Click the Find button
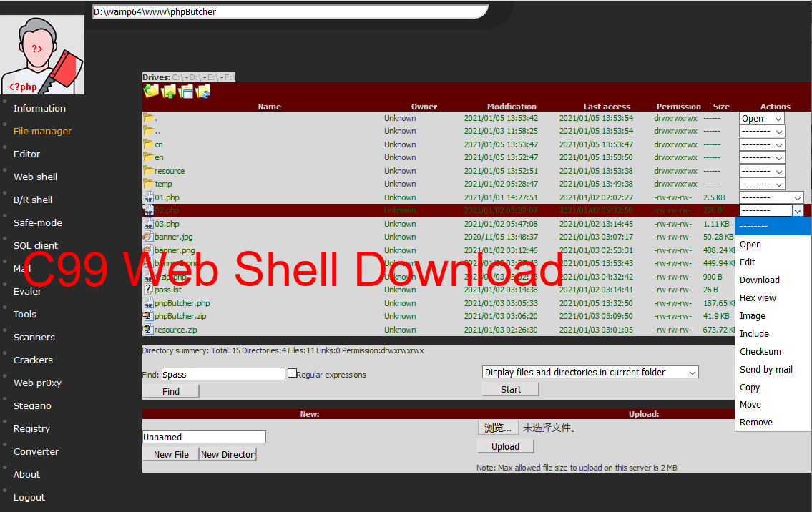Image resolution: width=812 pixels, height=512 pixels. tap(171, 391)
